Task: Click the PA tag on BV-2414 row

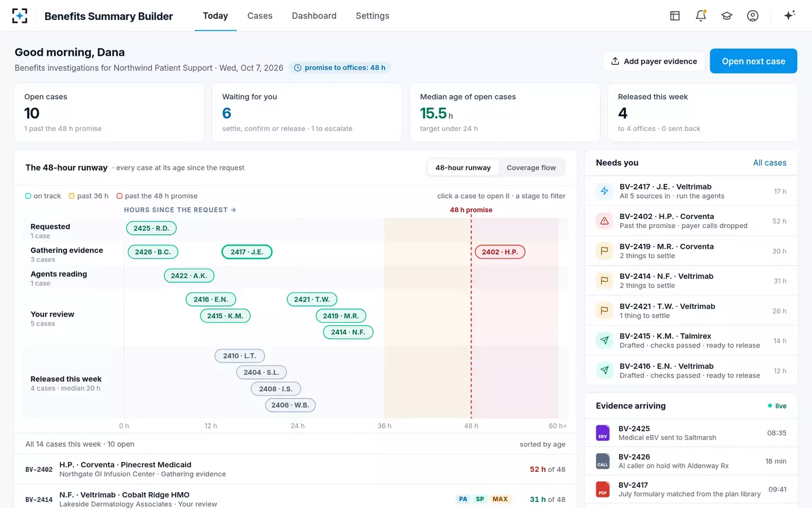Action: (463, 499)
